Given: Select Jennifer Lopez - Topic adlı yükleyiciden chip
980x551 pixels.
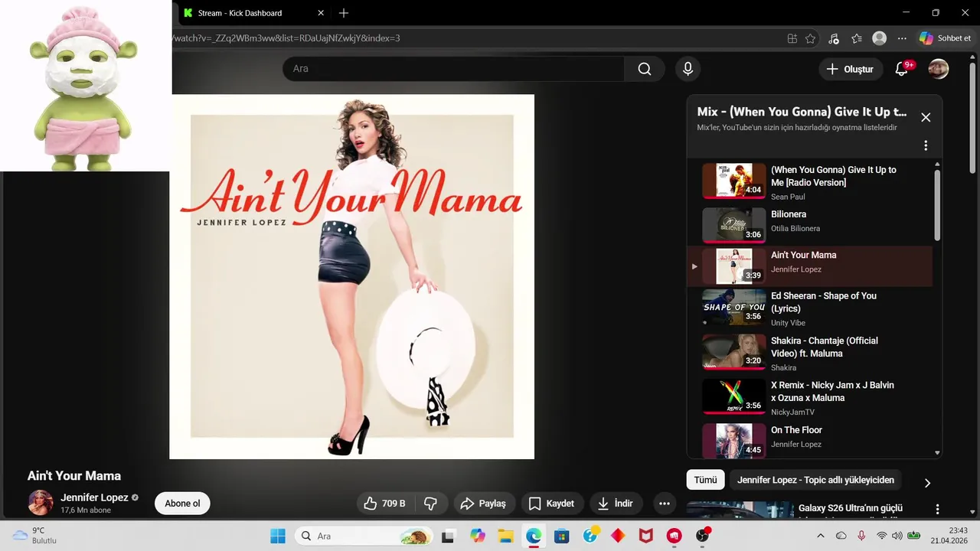Looking at the screenshot, I should [815, 480].
